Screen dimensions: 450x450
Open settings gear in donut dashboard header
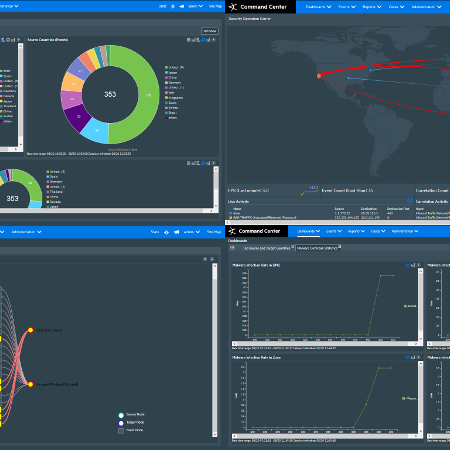[x=173, y=6]
